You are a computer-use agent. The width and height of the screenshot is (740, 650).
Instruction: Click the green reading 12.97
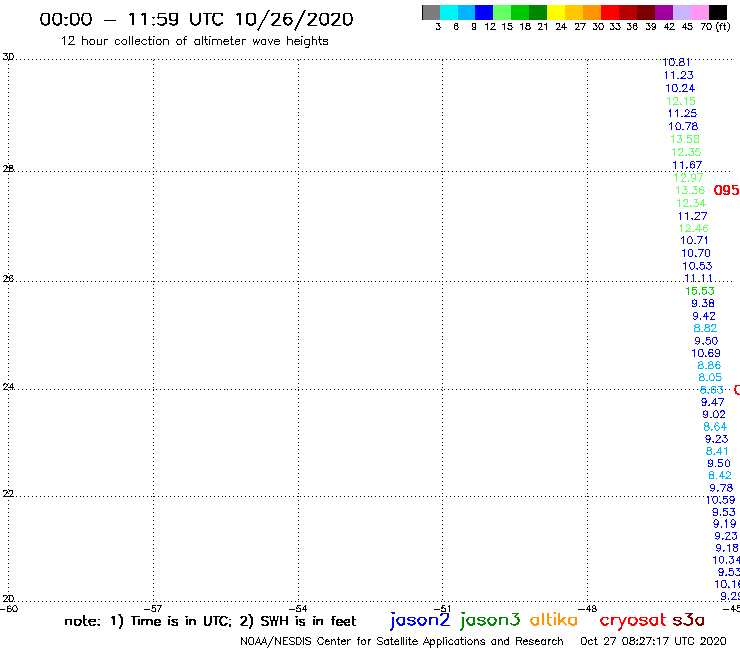point(689,178)
